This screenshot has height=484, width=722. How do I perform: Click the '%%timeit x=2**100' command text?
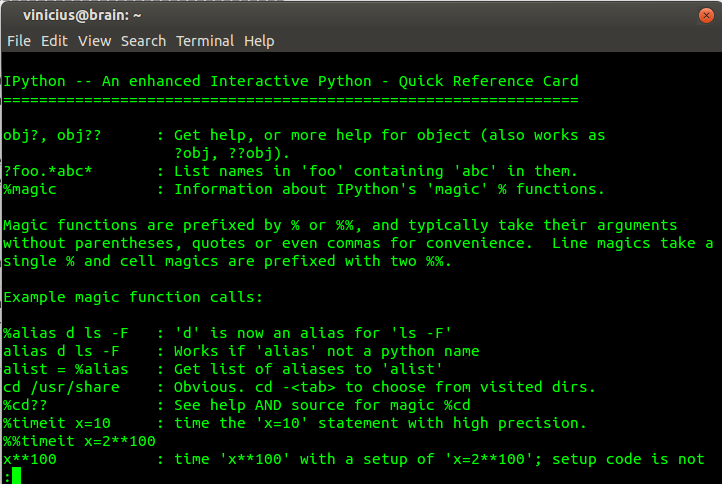point(79,441)
